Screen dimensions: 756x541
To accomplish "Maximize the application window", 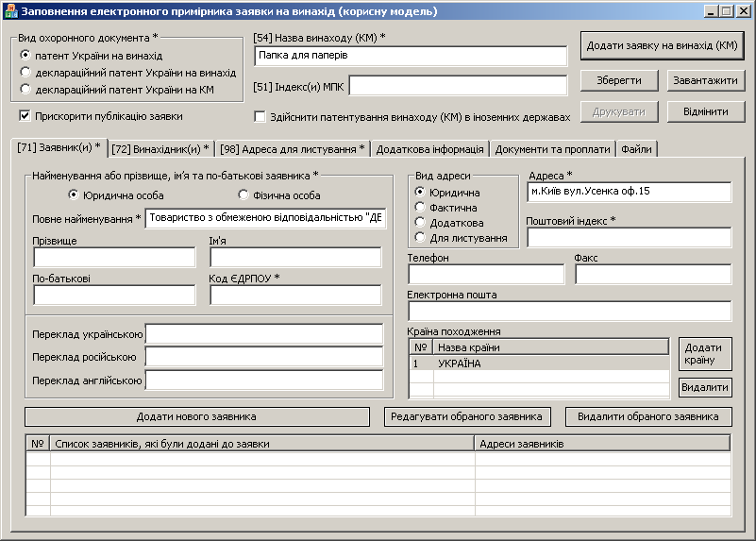I will coord(726,11).
